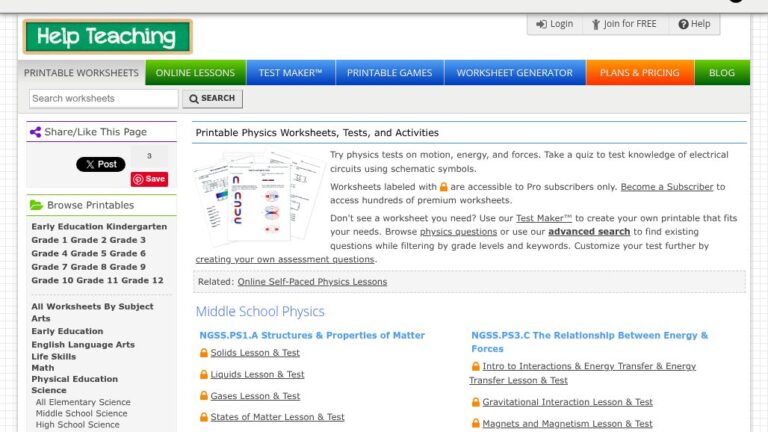Viewport: 768px width, 432px height.
Task: Go to the Test Maker tab
Action: click(x=290, y=72)
